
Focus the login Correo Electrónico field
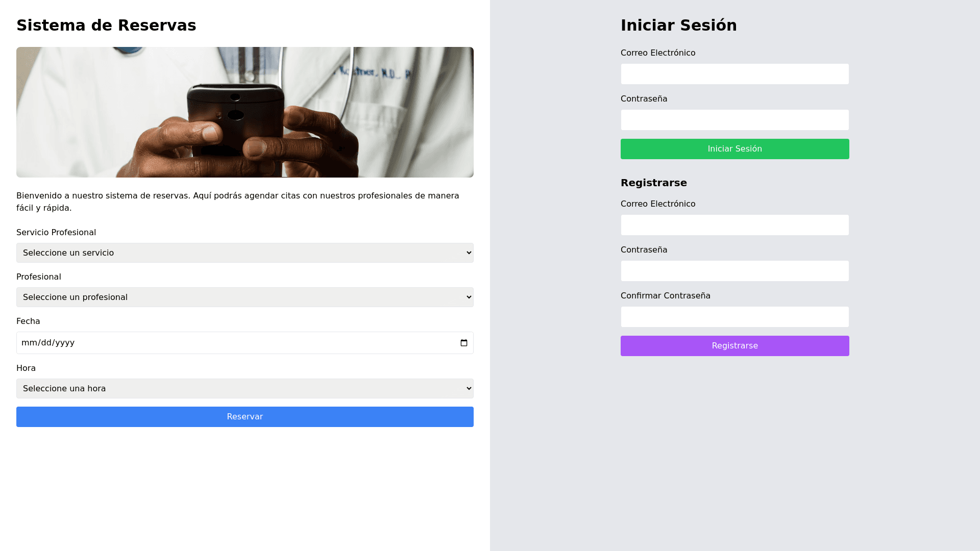(734, 74)
